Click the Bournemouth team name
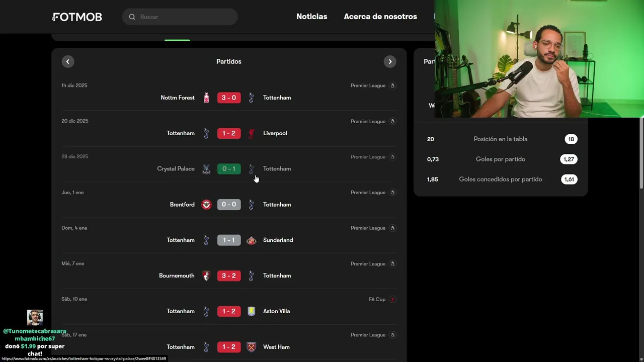This screenshot has height=362, width=644. 177,276
